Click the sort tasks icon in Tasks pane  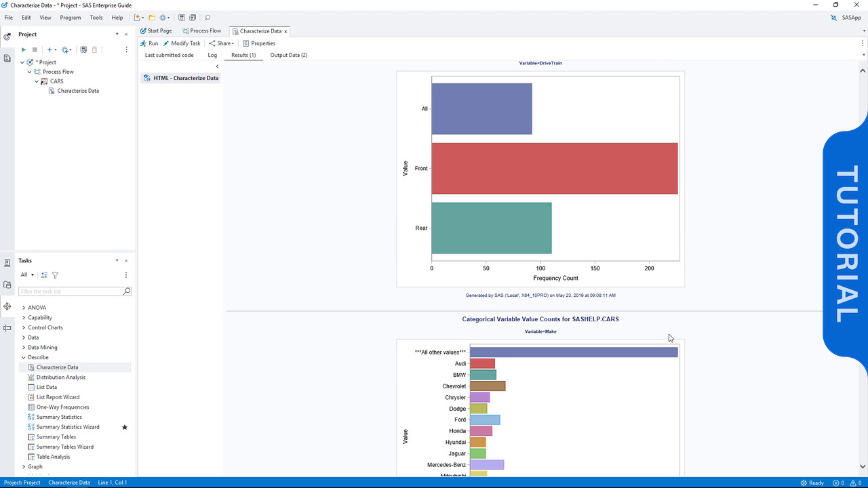point(44,275)
